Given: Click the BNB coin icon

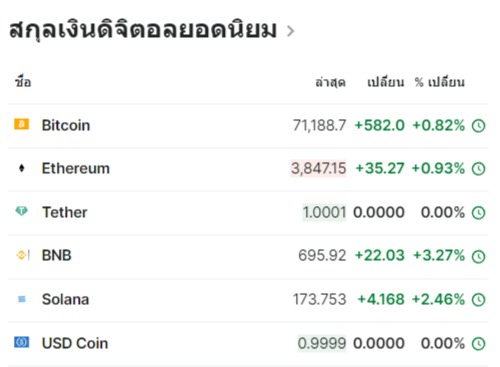Looking at the screenshot, I should pyautogui.click(x=23, y=255).
